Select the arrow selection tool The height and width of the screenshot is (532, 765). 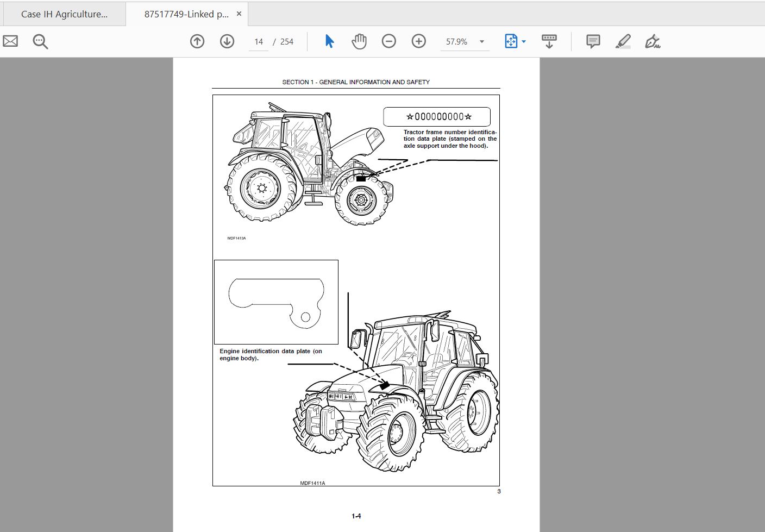tap(329, 41)
